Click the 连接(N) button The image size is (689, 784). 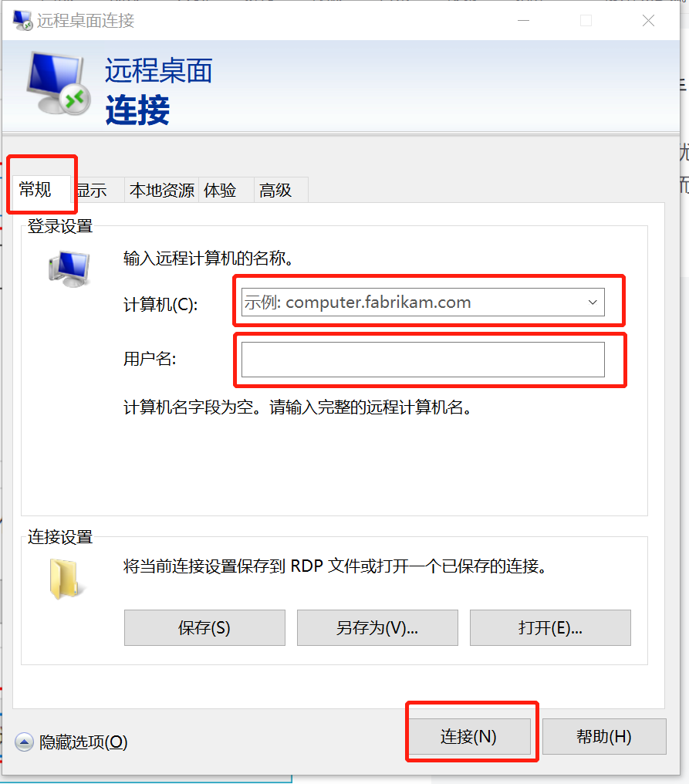(469, 736)
